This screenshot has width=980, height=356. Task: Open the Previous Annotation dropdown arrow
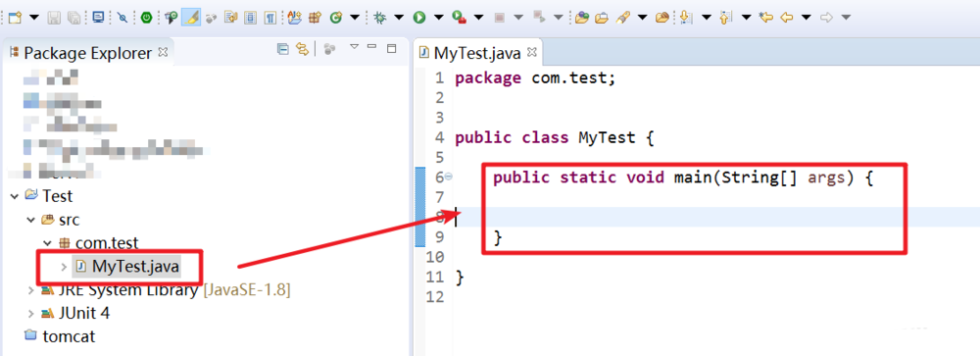tap(746, 18)
